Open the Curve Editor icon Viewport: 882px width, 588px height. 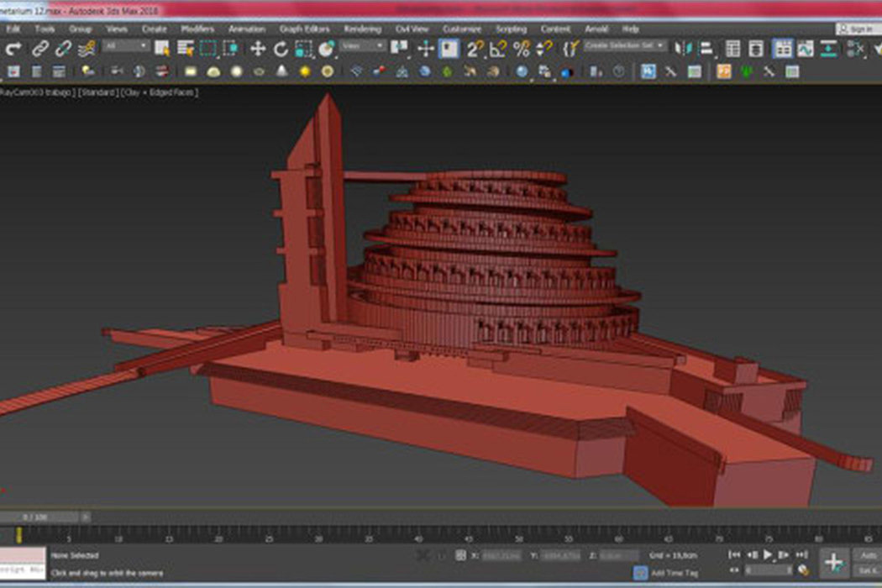[x=806, y=49]
